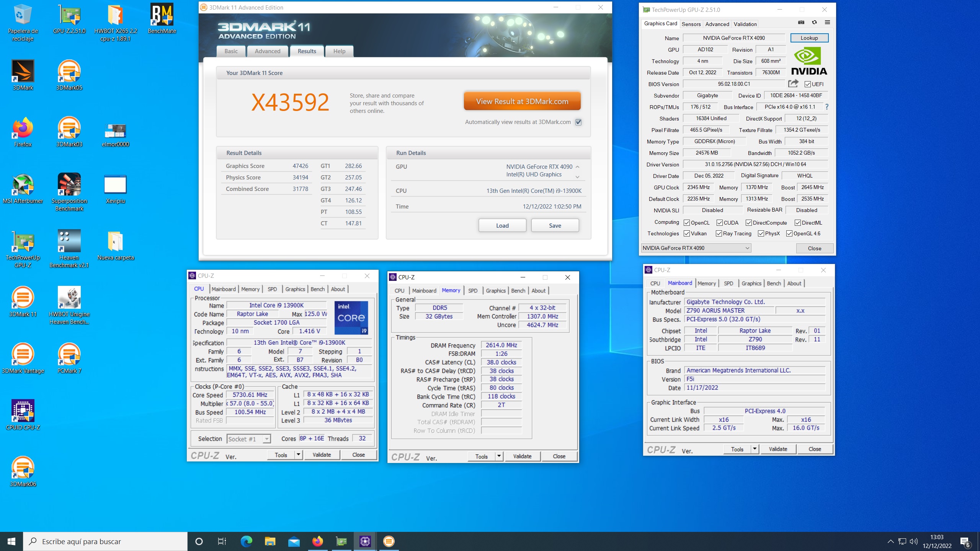The height and width of the screenshot is (551, 980).
Task: Switch to the Sensors tab in GPU-Z
Action: (691, 24)
